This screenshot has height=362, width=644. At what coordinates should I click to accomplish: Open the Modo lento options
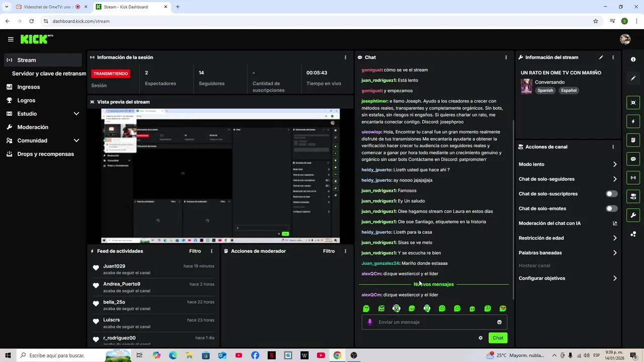568,164
